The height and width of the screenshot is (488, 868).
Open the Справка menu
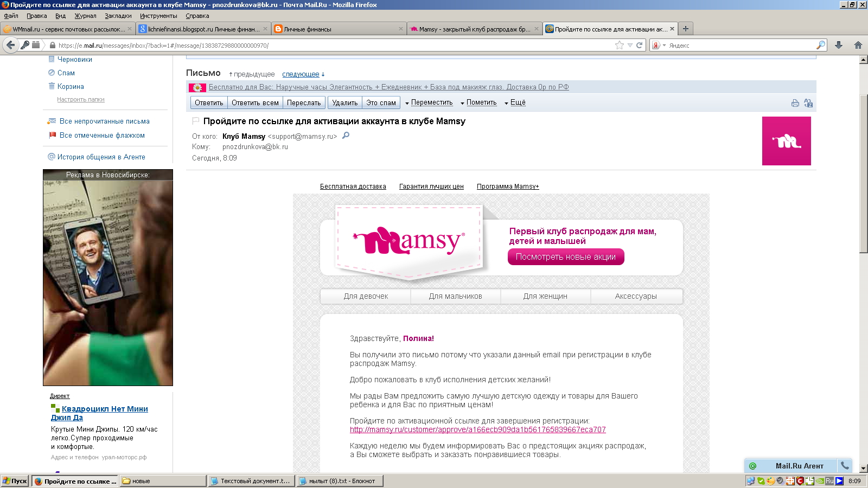tap(197, 16)
